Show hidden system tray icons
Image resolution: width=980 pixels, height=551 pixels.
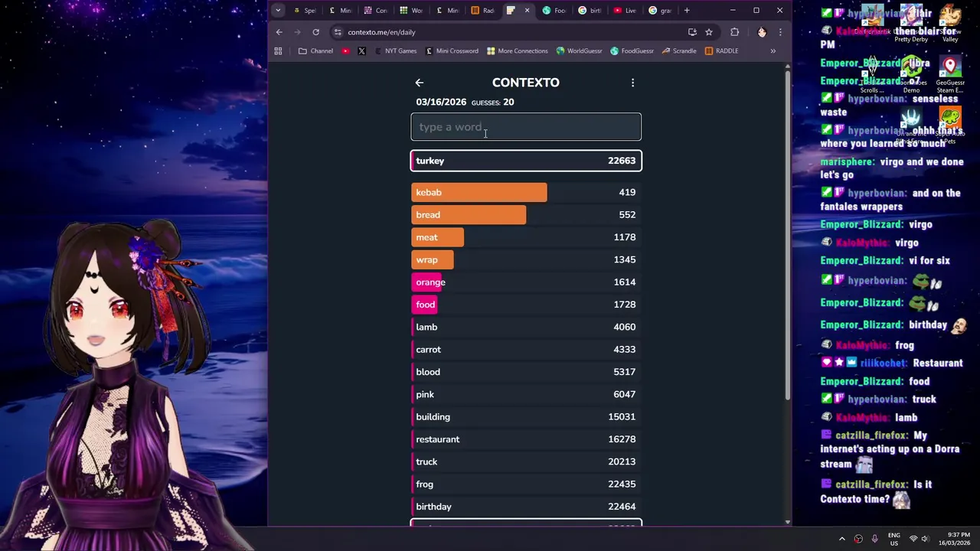coord(842,539)
